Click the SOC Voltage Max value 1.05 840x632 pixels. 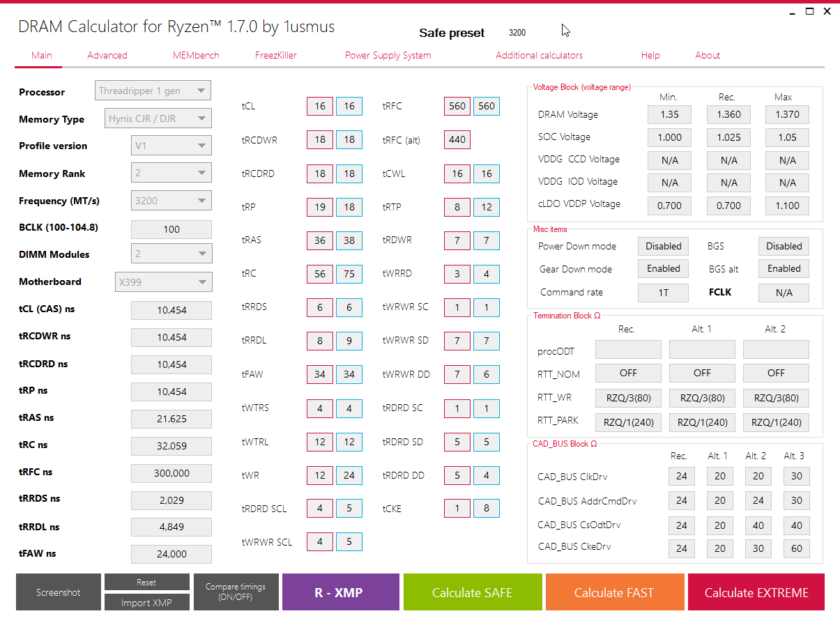click(787, 137)
